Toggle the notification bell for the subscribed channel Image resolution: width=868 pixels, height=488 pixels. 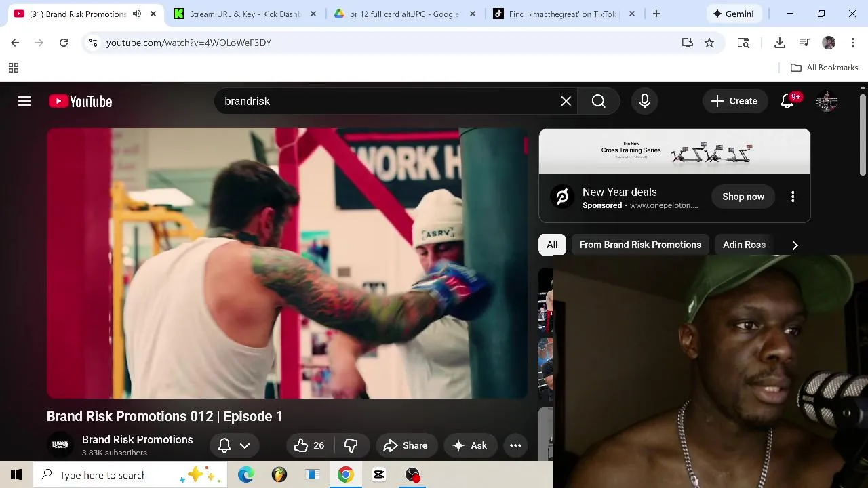[x=224, y=445]
